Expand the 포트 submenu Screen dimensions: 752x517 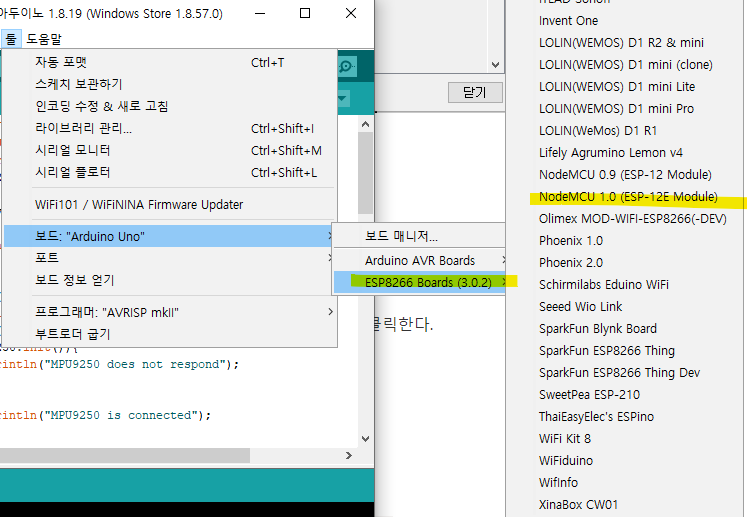click(x=170, y=258)
